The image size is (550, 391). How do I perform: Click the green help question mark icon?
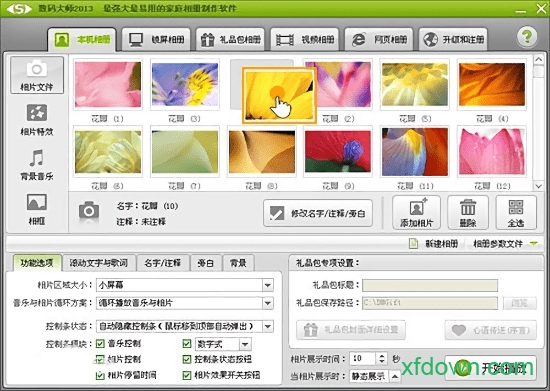point(527,36)
